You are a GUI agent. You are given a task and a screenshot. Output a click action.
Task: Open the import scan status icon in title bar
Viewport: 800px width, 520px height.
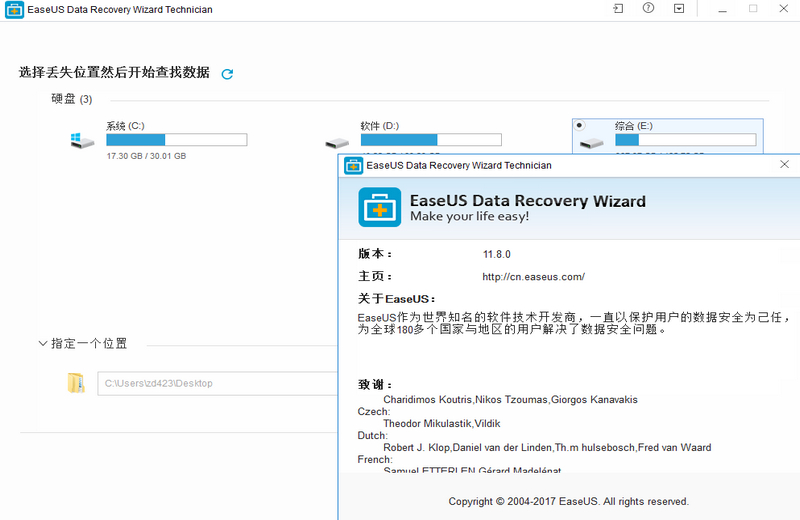coord(618,9)
